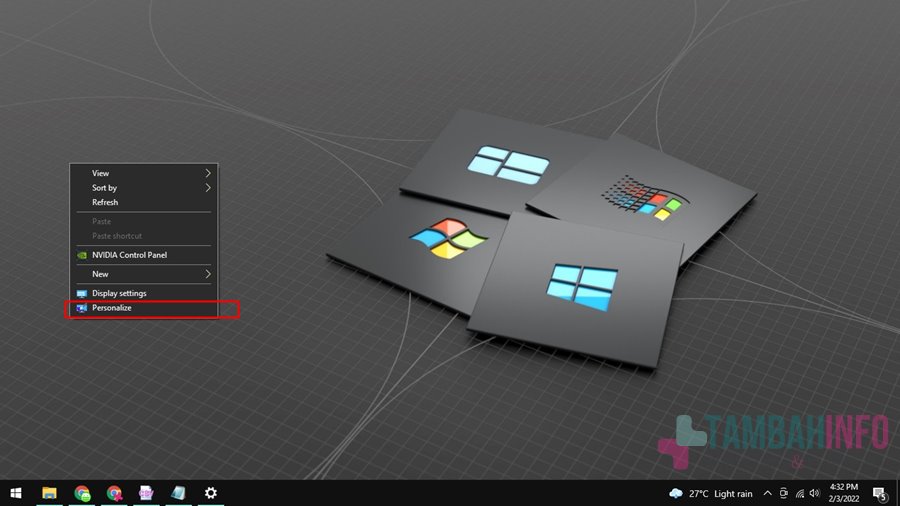Open Chrome with the pink profile badge
This screenshot has height=506, width=900.
coord(114,493)
